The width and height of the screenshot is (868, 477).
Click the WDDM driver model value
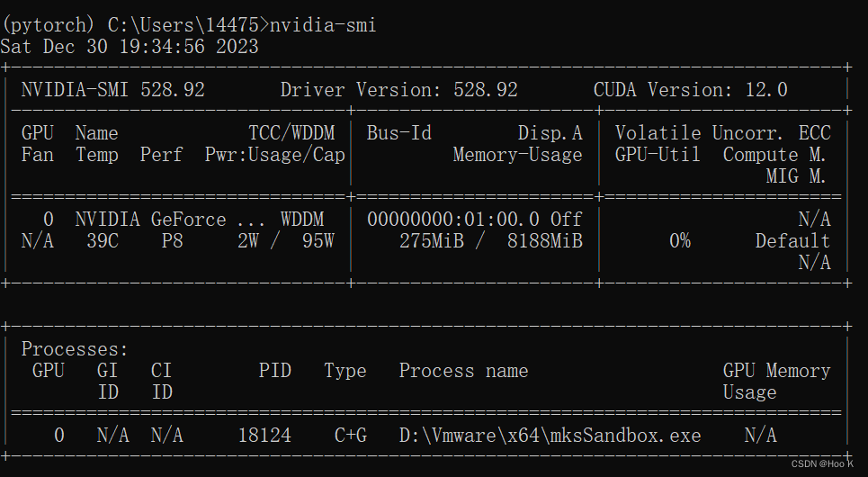[302, 220]
